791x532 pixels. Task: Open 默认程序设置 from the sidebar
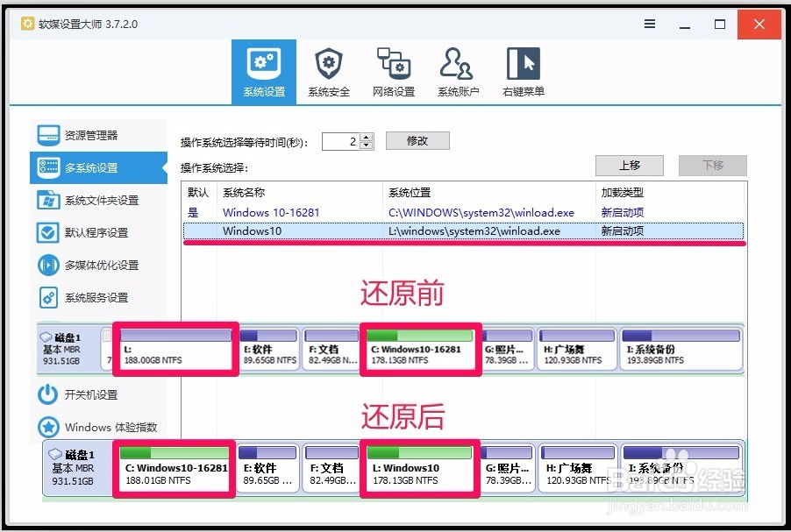(x=96, y=232)
